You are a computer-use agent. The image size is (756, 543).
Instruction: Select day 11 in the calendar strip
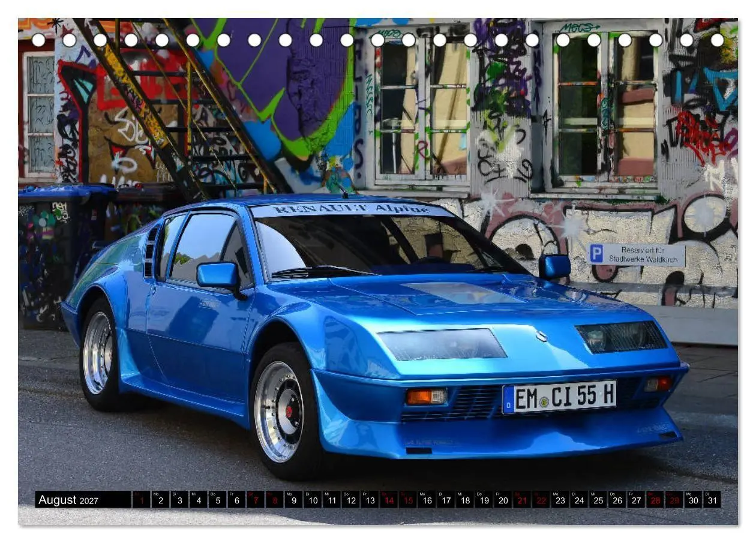click(x=332, y=499)
